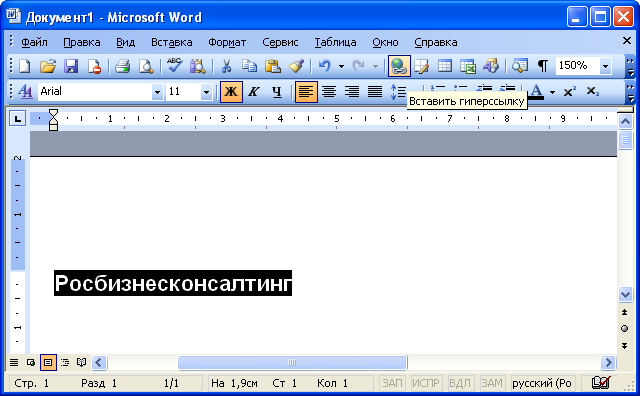Open the Формат menu
640x396 pixels.
227,42
